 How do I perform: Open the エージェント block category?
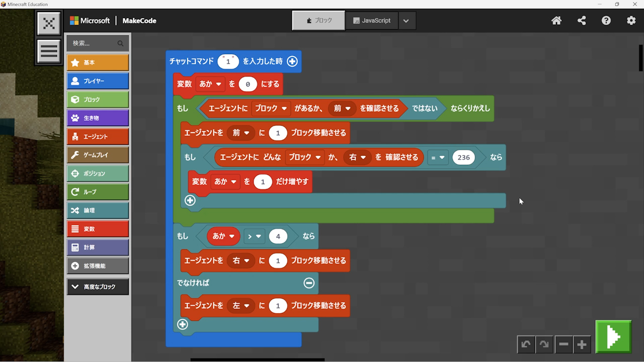98,137
